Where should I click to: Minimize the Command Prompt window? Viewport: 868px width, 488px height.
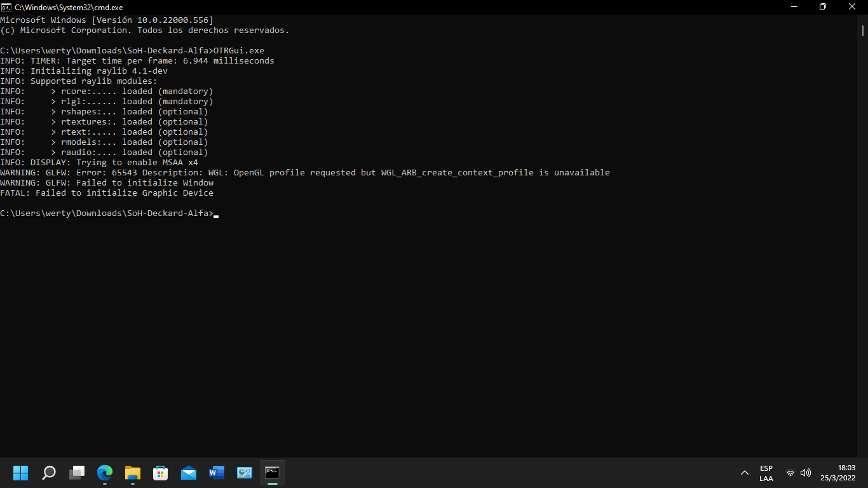pos(794,7)
